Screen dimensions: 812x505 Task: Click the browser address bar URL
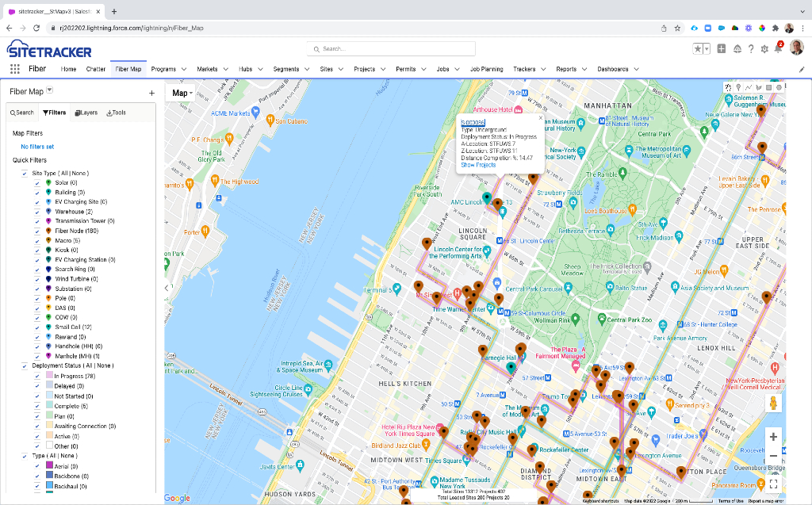(132, 28)
